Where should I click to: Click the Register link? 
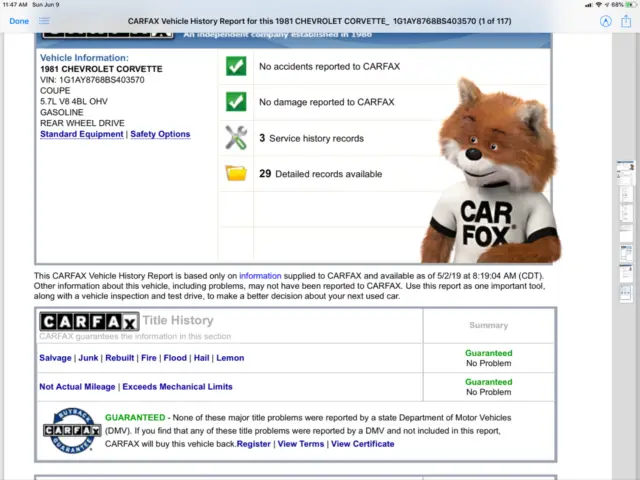pos(253,444)
